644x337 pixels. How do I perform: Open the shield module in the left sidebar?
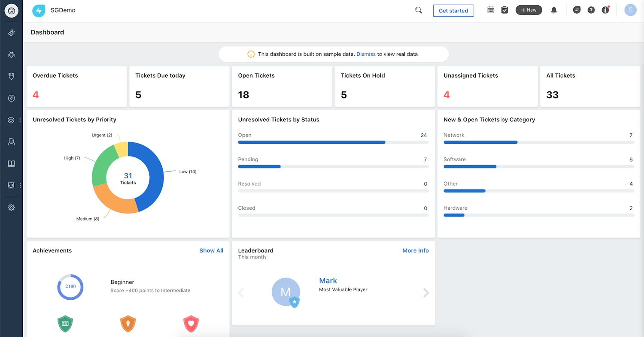[x=12, y=76]
